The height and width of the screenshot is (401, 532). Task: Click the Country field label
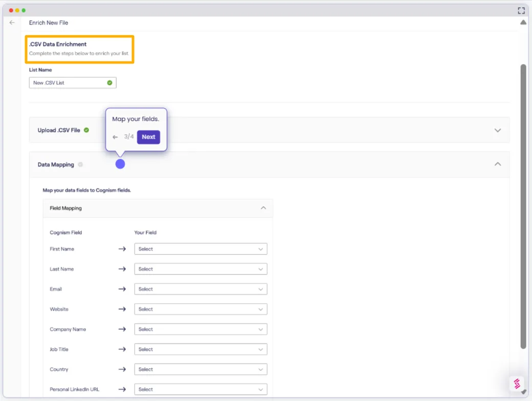59,369
